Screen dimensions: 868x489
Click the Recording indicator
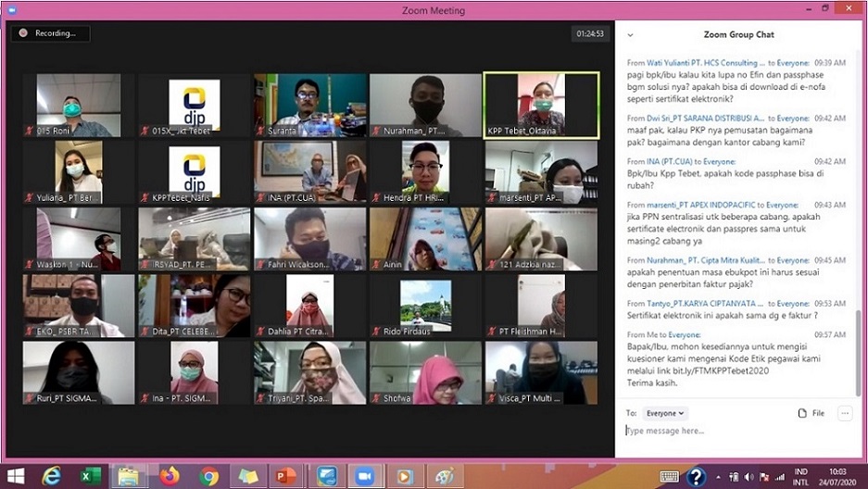tap(52, 33)
